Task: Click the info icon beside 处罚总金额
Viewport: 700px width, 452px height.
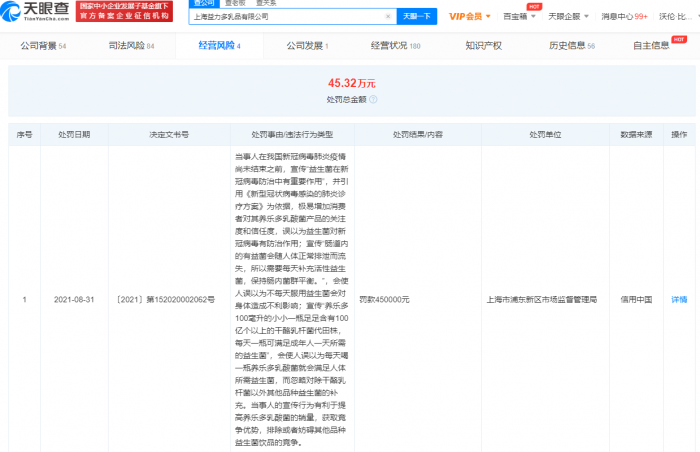Action: coord(373,99)
